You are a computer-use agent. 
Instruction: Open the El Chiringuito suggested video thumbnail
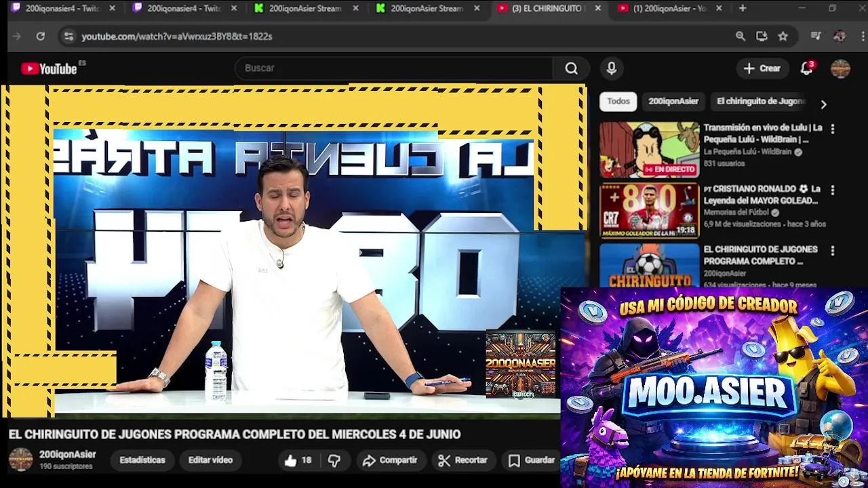click(x=649, y=266)
